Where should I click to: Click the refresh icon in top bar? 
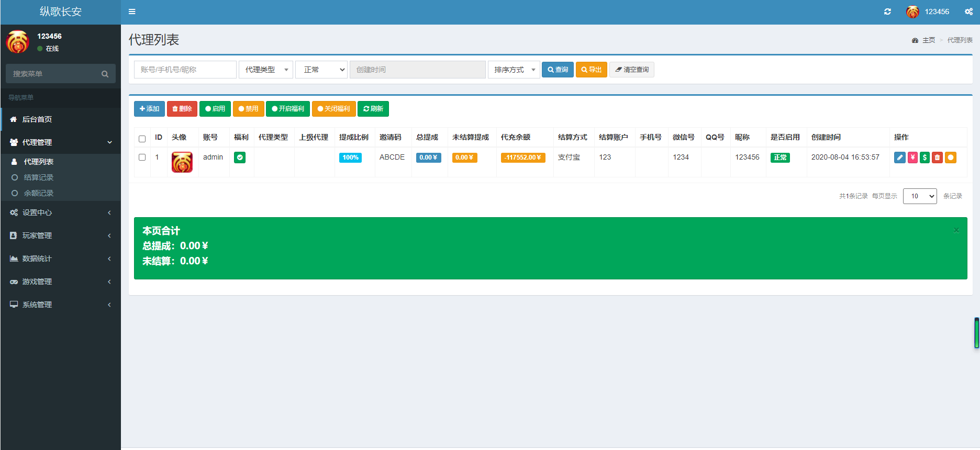[887, 12]
